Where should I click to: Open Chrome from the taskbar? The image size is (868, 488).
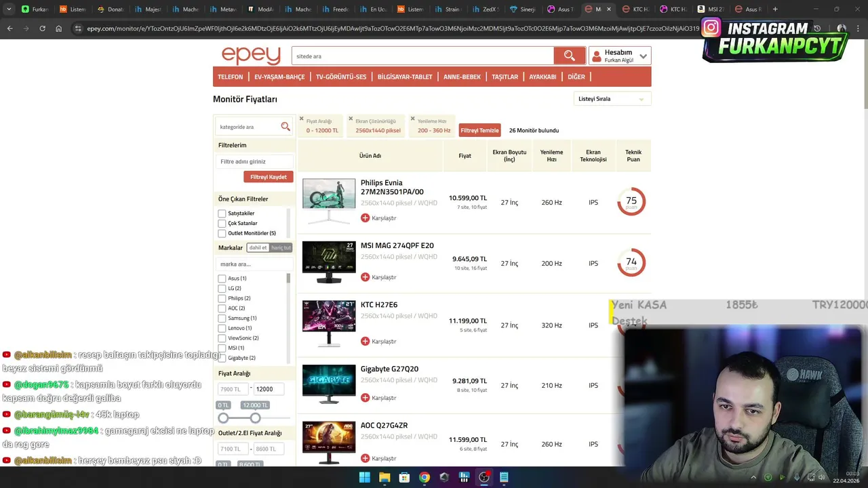(424, 477)
